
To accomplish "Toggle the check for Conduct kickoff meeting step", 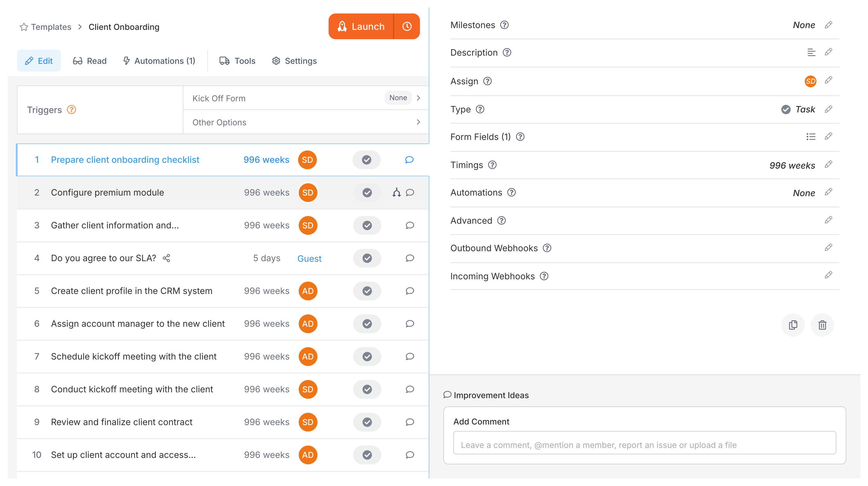I will click(367, 389).
